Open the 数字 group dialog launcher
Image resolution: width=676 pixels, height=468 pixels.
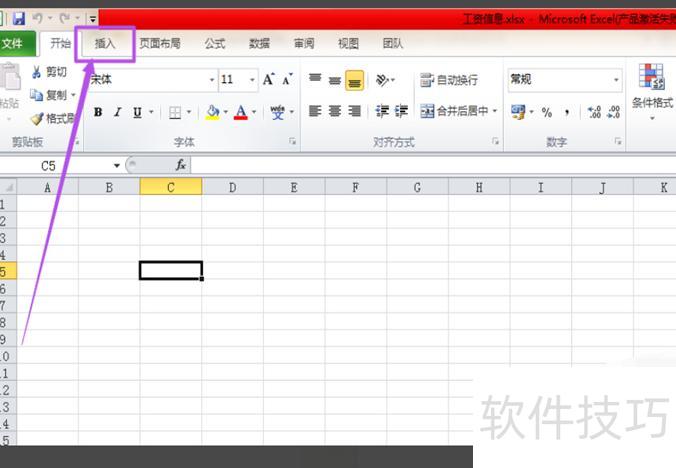[618, 141]
